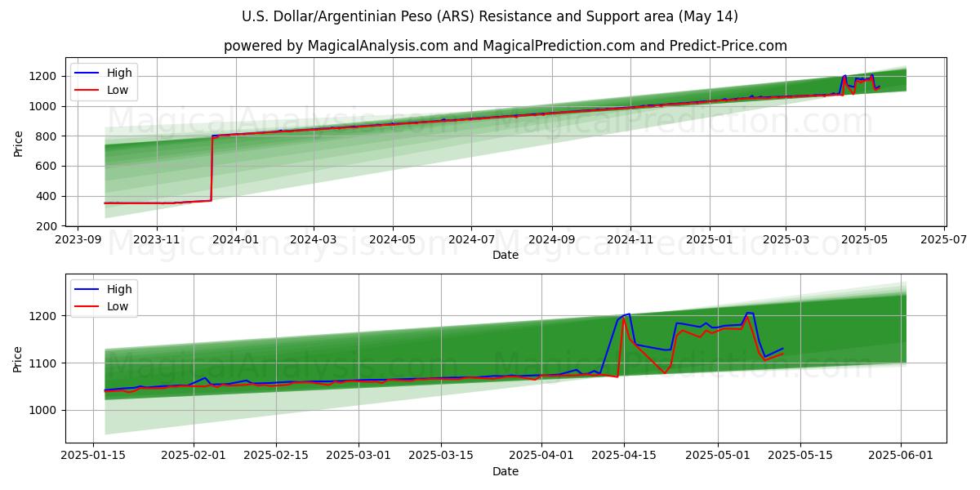The width and height of the screenshot is (980, 490).
Task: Click 'High' in the upper chart legend
Action: click(119, 73)
